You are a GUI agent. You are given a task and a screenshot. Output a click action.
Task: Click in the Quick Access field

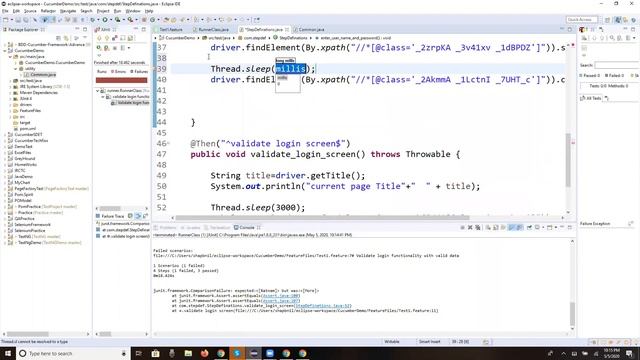pyautogui.click(x=582, y=20)
